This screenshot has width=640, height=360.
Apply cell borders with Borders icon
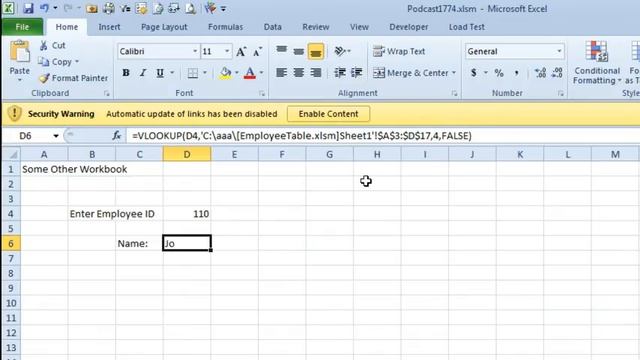point(193,73)
